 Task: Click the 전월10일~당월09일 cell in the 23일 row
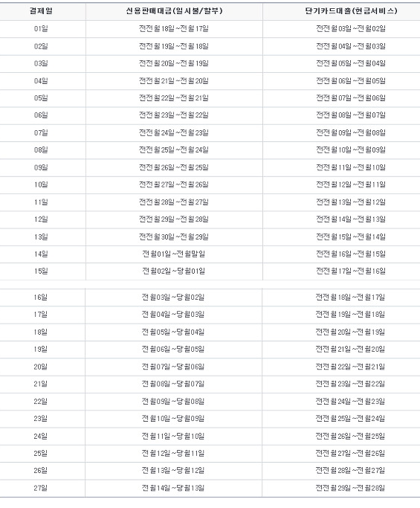pos(173,418)
